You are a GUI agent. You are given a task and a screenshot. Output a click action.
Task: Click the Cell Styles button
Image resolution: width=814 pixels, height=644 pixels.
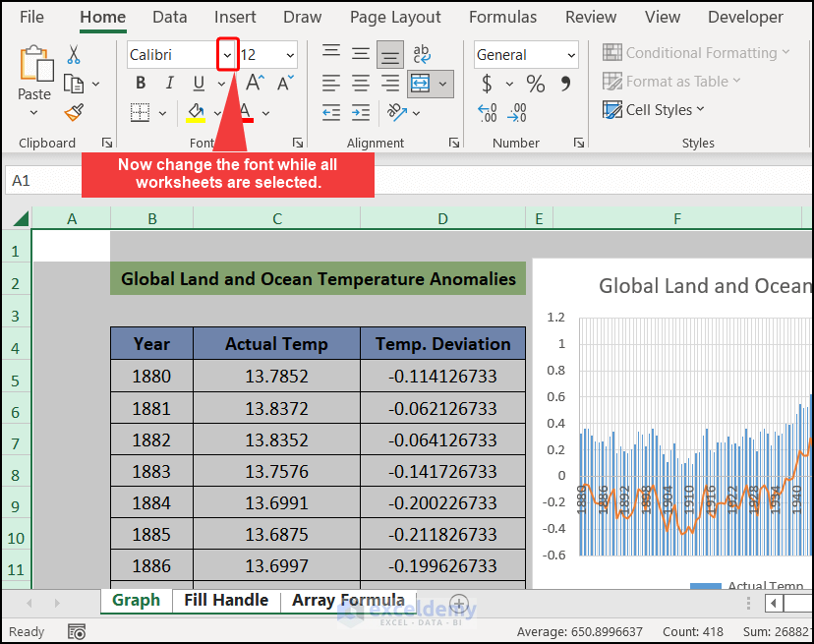pyautogui.click(x=657, y=110)
